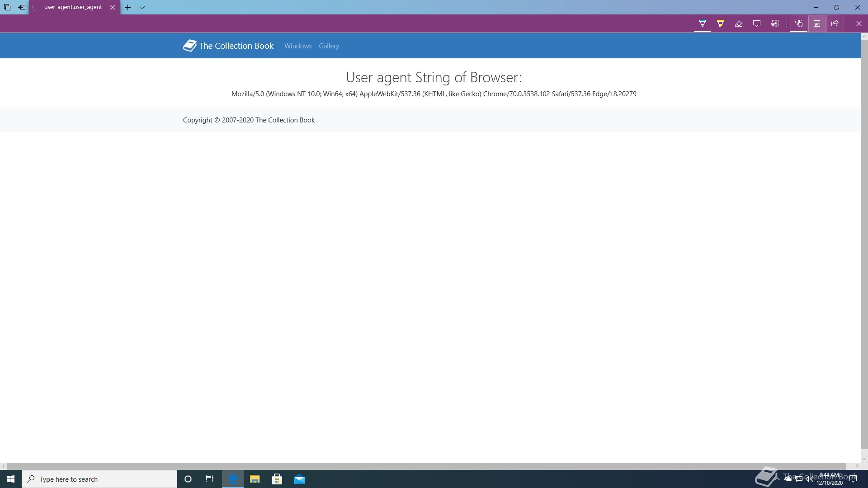868x488 pixels.
Task: Open a new tab
Action: [x=128, y=7]
